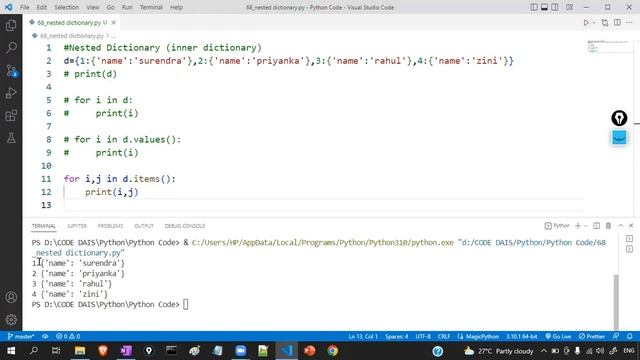Viewport: 640px width, 360px height.
Task: Select the 68_nested dictionary.py editor tab
Action: coord(71,22)
